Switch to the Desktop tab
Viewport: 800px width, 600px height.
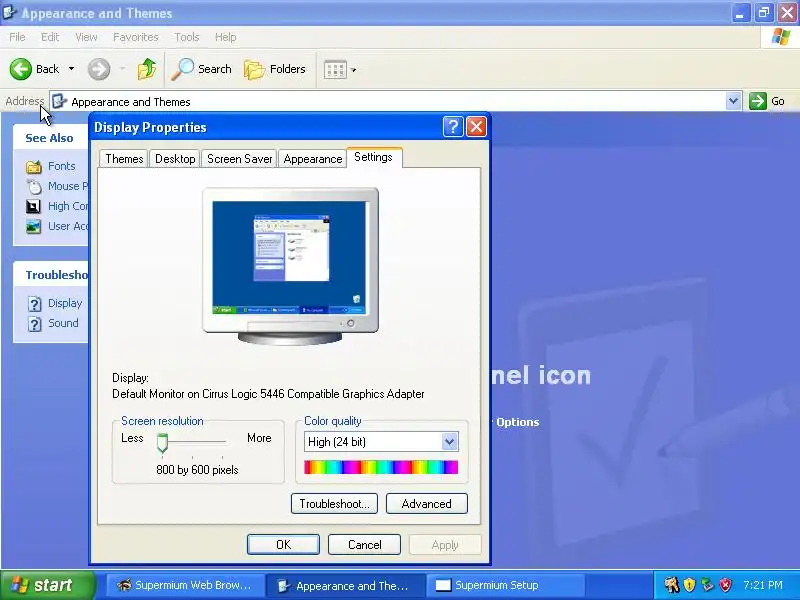175,159
